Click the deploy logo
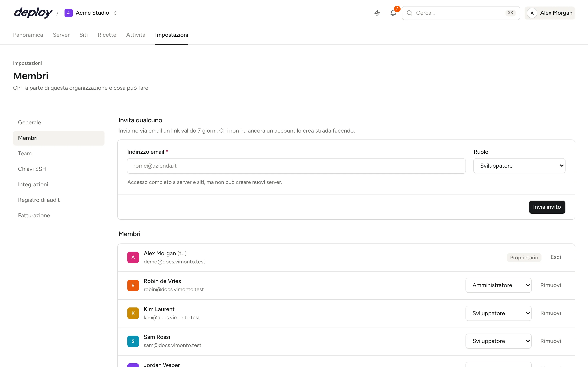The width and height of the screenshot is (588, 367). coord(33,13)
